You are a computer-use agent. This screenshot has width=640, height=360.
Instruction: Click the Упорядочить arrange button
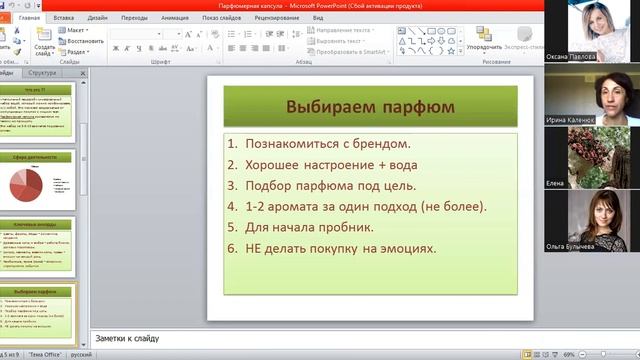(x=484, y=40)
